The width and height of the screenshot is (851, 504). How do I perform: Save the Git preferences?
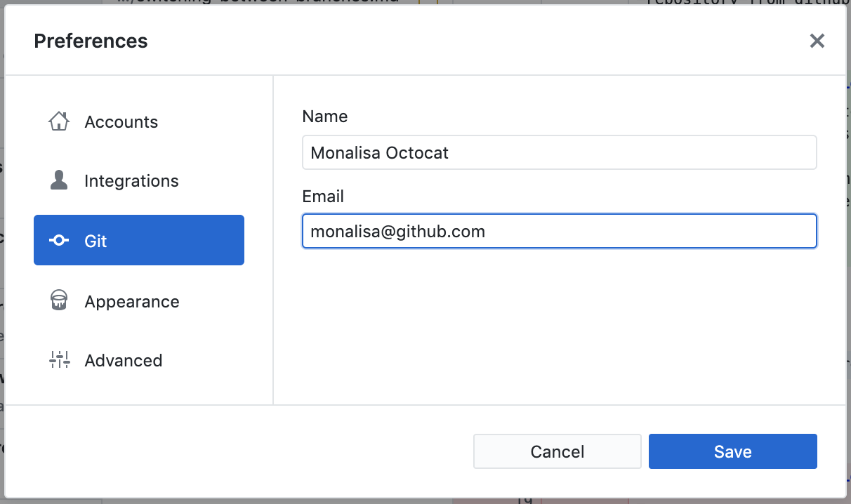[x=733, y=451]
